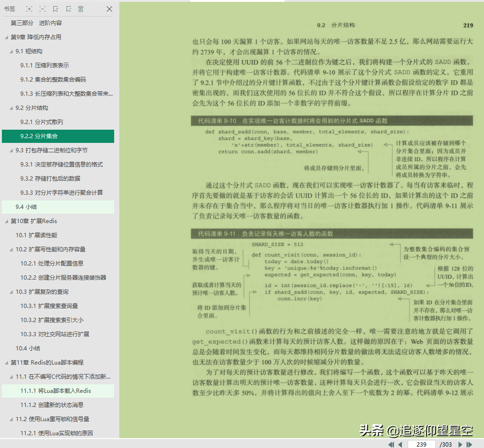Collapse the 9.1 短结构 section
Screen dimensions: 484x448
click(x=11, y=51)
